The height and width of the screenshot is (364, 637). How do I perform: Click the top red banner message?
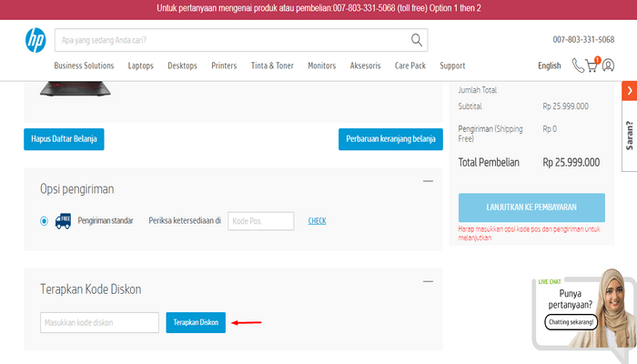(x=318, y=8)
